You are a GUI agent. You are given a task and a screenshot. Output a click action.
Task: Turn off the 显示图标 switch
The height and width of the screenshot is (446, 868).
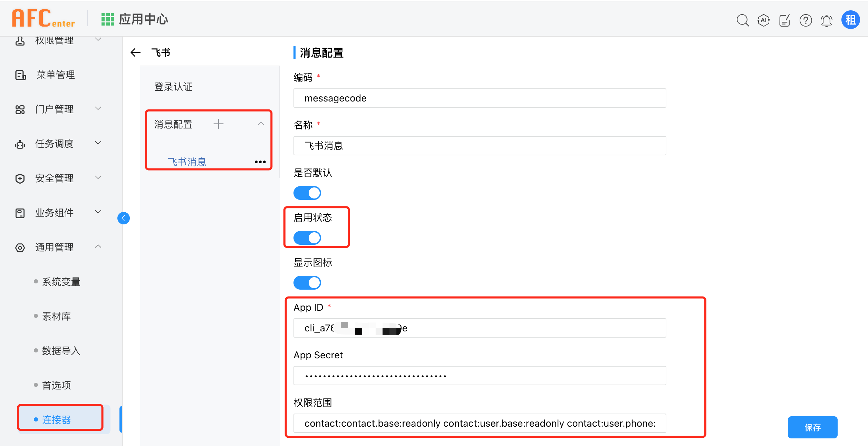(x=307, y=283)
